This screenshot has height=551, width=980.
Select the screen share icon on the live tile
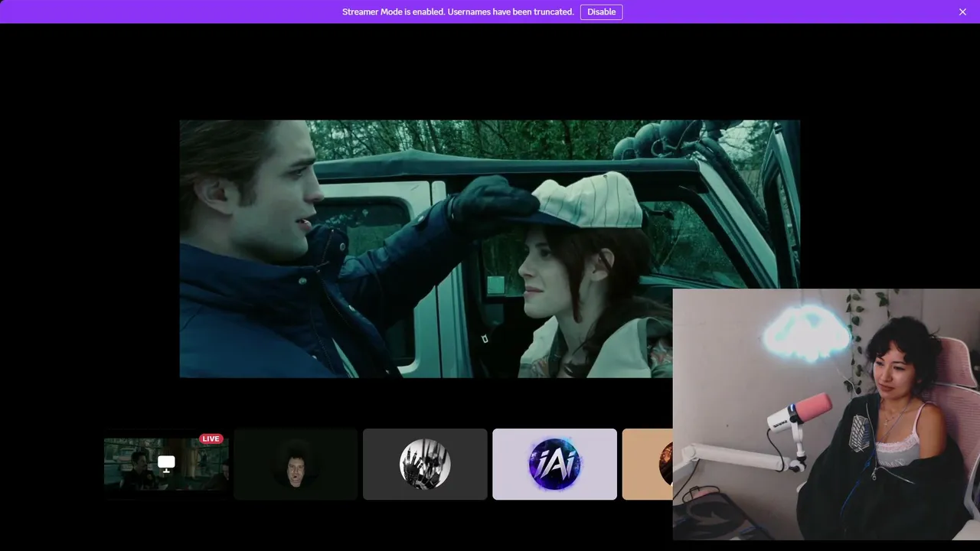pyautogui.click(x=166, y=463)
